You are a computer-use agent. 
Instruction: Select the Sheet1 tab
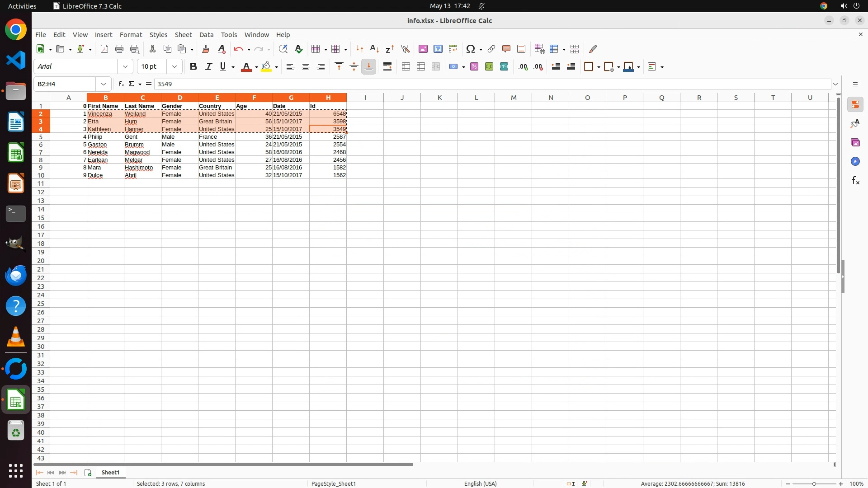[x=110, y=472]
